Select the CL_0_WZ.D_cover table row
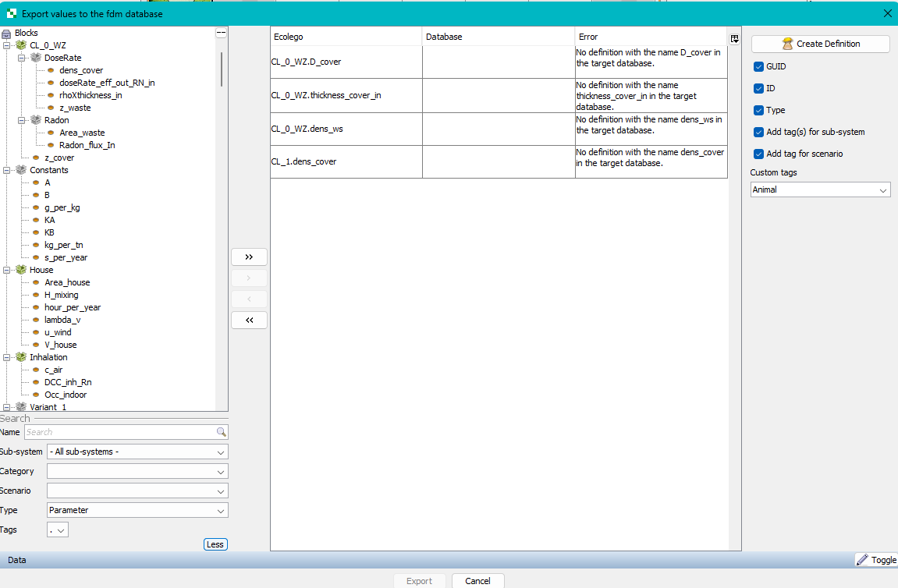 [499, 62]
